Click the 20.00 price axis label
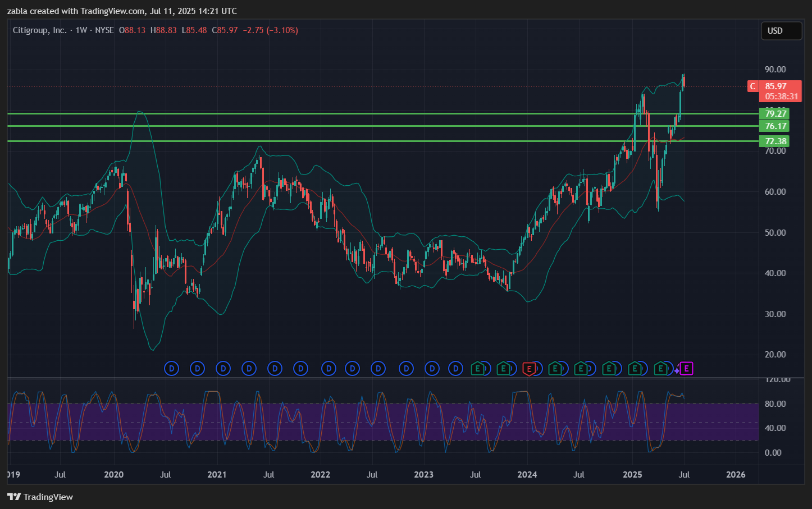 [775, 354]
